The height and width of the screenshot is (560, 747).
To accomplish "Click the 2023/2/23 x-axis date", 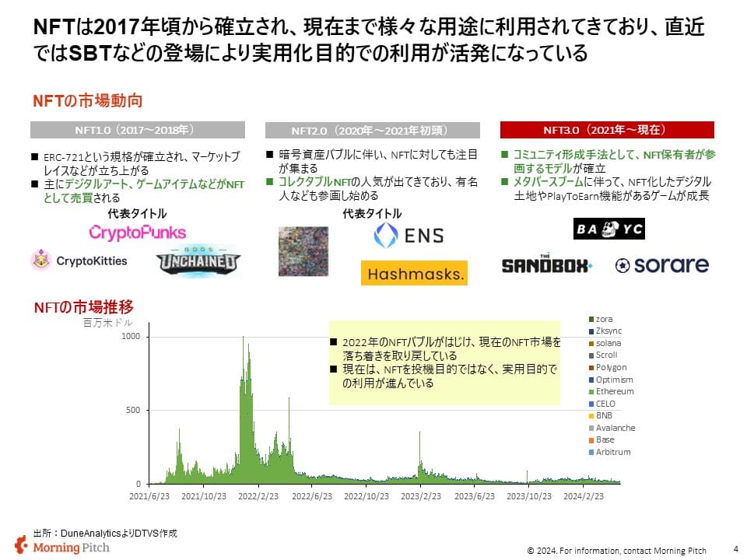I will coord(421,496).
